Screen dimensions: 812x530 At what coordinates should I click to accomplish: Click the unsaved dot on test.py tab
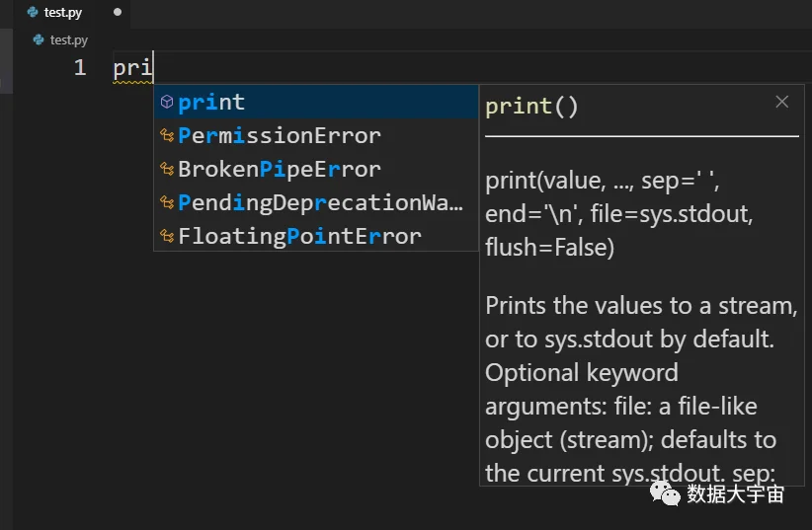[x=118, y=12]
